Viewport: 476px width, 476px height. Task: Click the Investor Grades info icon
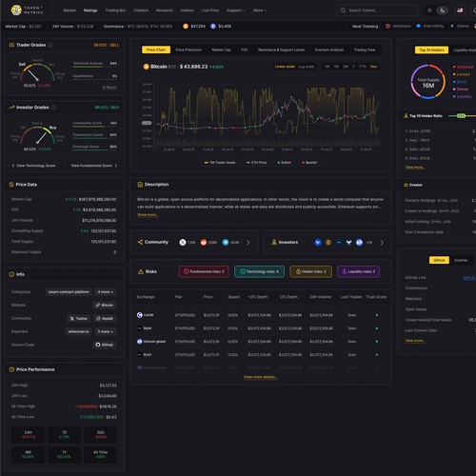[53, 108]
